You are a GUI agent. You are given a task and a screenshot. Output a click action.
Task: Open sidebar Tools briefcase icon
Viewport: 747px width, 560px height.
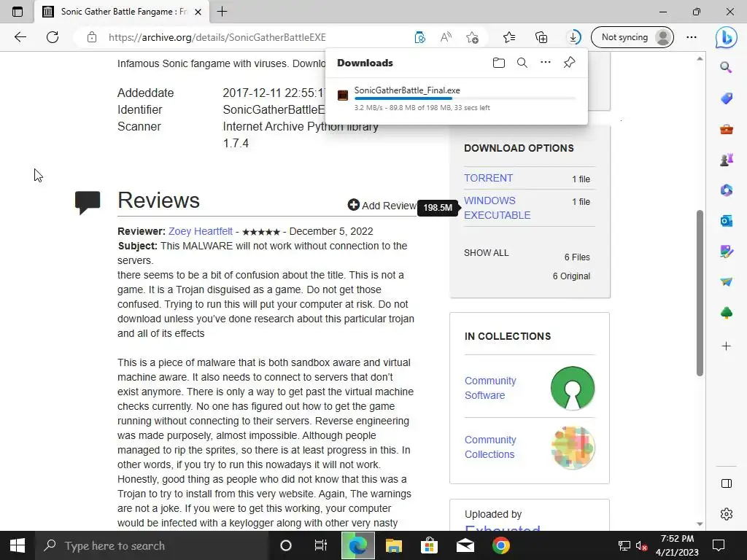[x=726, y=129]
